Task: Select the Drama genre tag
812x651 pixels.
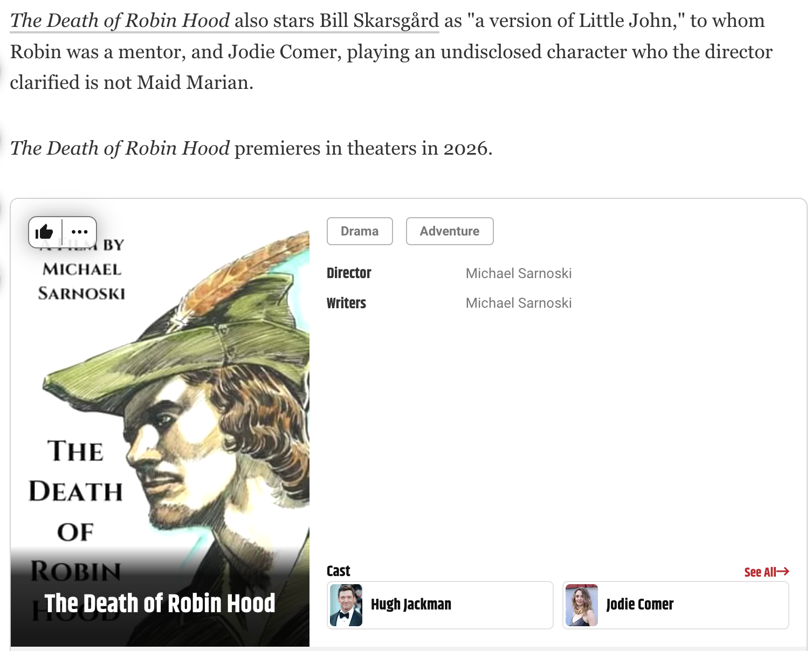Action: 360,231
